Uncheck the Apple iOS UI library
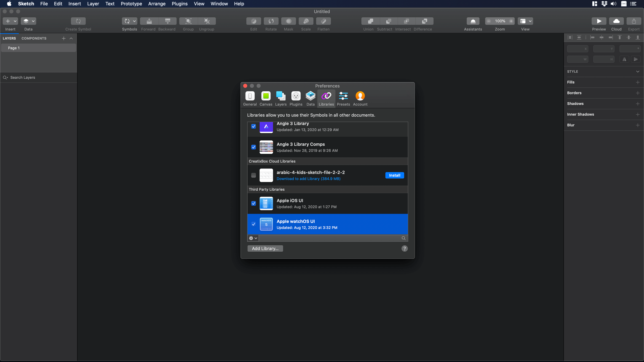The height and width of the screenshot is (362, 644). click(x=254, y=203)
